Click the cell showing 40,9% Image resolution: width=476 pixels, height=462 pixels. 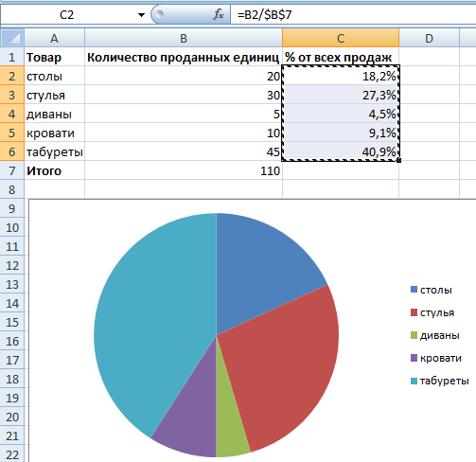341,151
